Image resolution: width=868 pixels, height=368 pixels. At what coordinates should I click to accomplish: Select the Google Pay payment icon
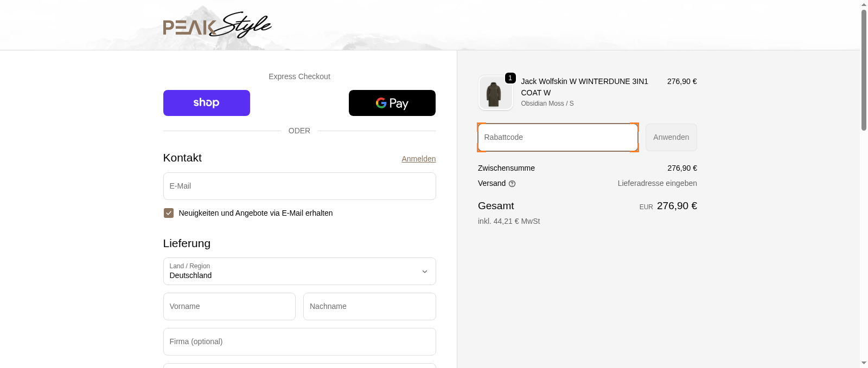click(x=392, y=103)
